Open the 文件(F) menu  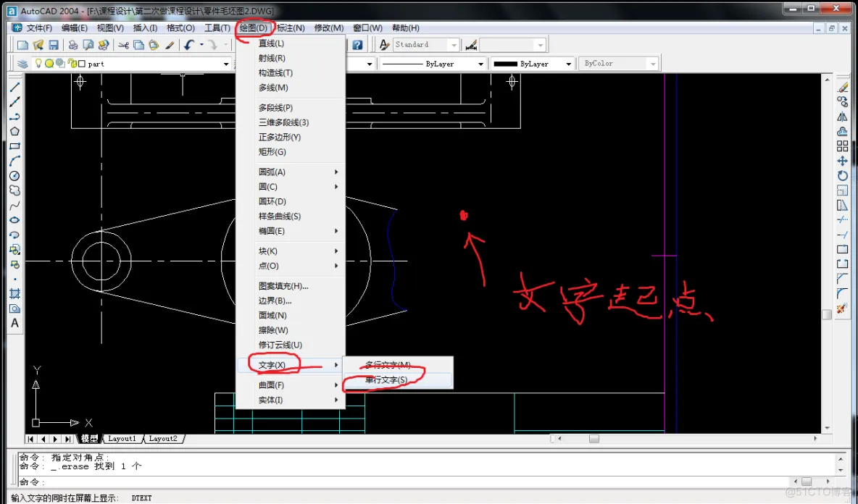(39, 28)
